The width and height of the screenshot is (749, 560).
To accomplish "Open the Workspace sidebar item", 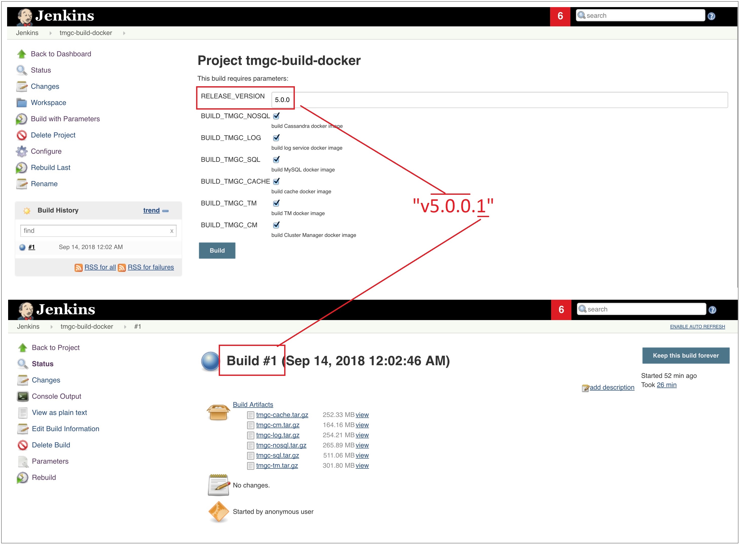I will point(48,103).
